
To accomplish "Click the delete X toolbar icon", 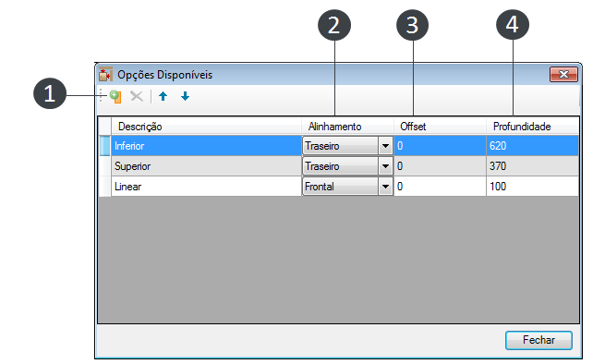I will tap(137, 96).
